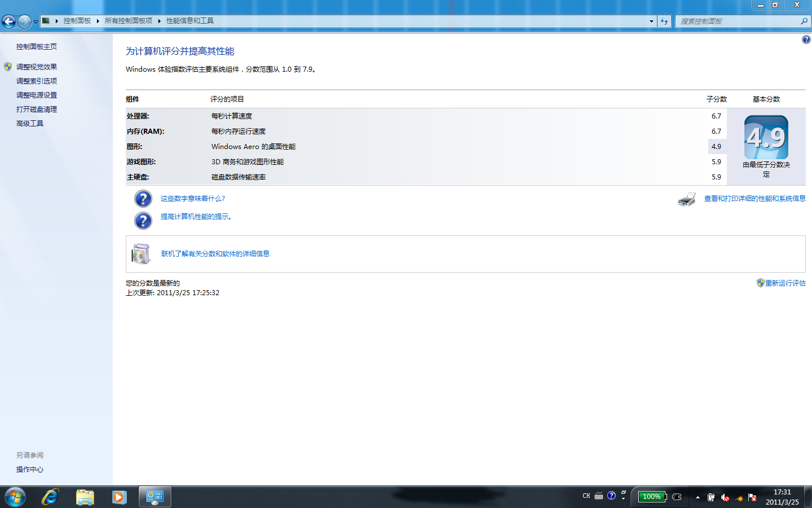Image resolution: width=812 pixels, height=508 pixels.
Task: Click the battery 100% indicator
Action: 652,497
